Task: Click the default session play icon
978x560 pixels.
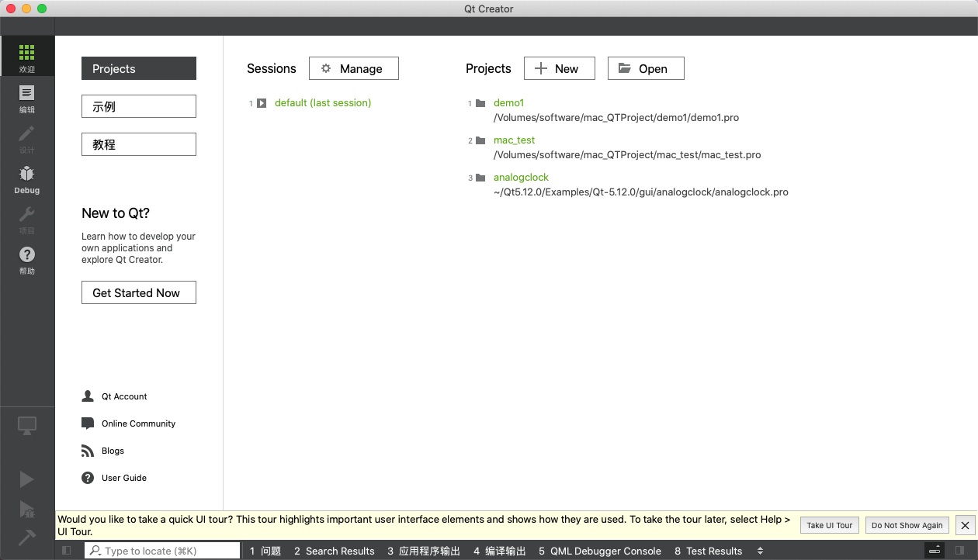Action: pos(262,103)
